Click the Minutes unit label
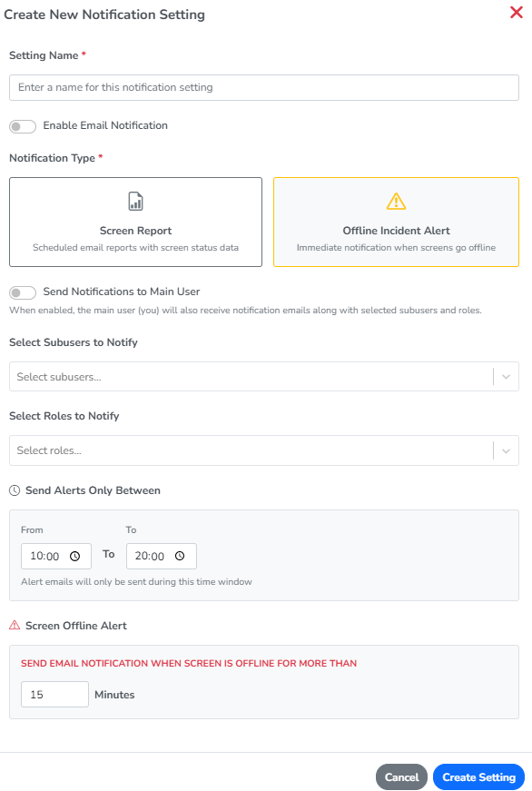This screenshot has width=532, height=791. click(114, 695)
